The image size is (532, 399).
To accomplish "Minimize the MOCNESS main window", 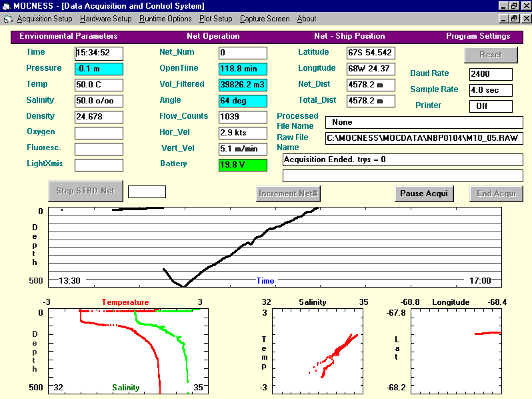I will [x=504, y=6].
